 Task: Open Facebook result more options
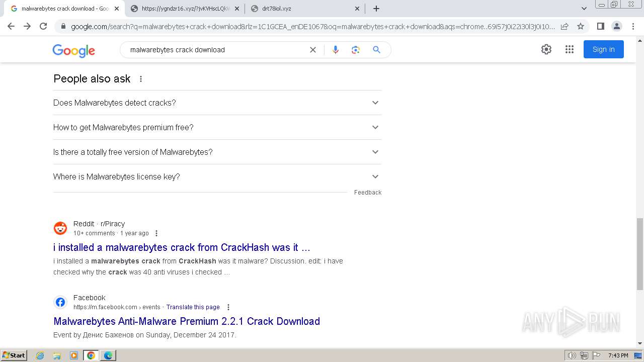(228, 307)
